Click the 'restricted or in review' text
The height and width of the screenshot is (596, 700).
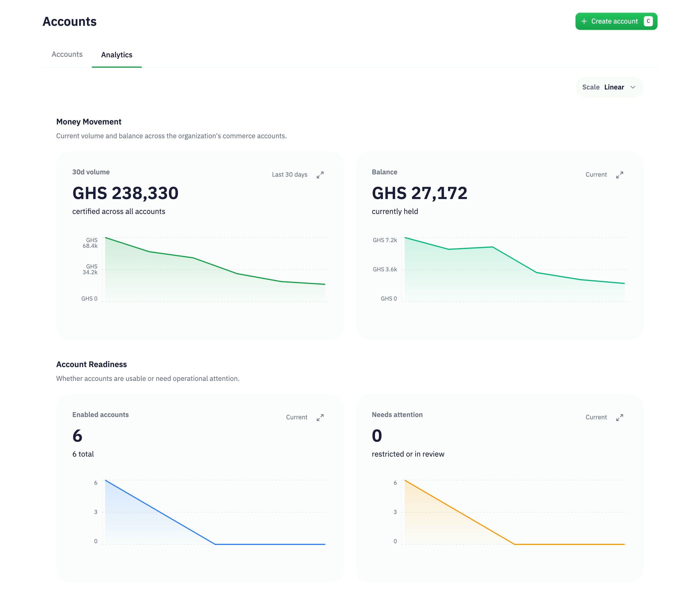(408, 454)
